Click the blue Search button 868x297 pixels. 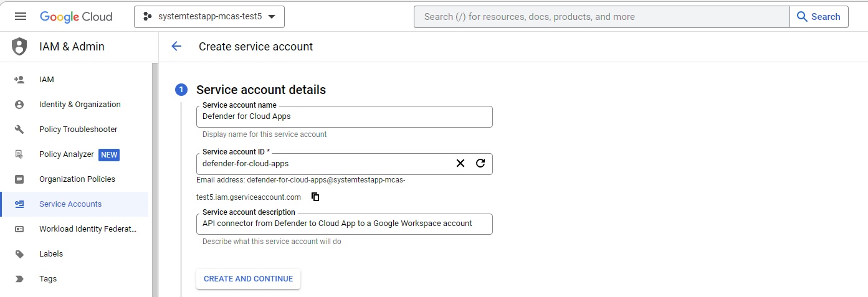[819, 17]
